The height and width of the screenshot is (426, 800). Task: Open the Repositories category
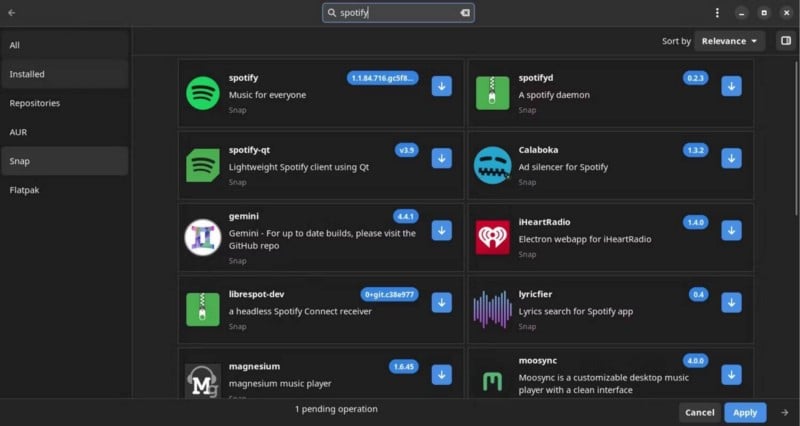coord(65,103)
